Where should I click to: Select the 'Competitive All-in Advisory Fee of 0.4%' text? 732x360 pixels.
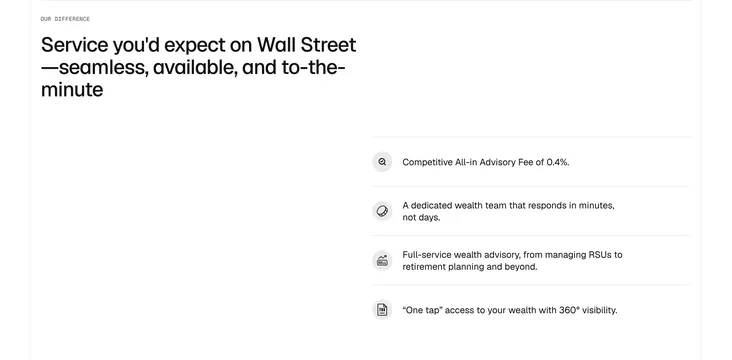pyautogui.click(x=486, y=162)
